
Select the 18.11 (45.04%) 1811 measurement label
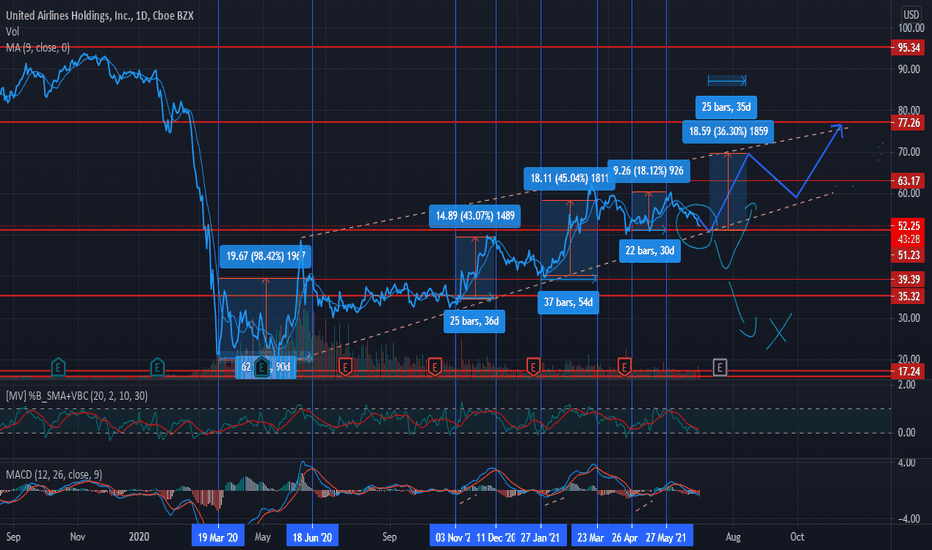coord(569,178)
